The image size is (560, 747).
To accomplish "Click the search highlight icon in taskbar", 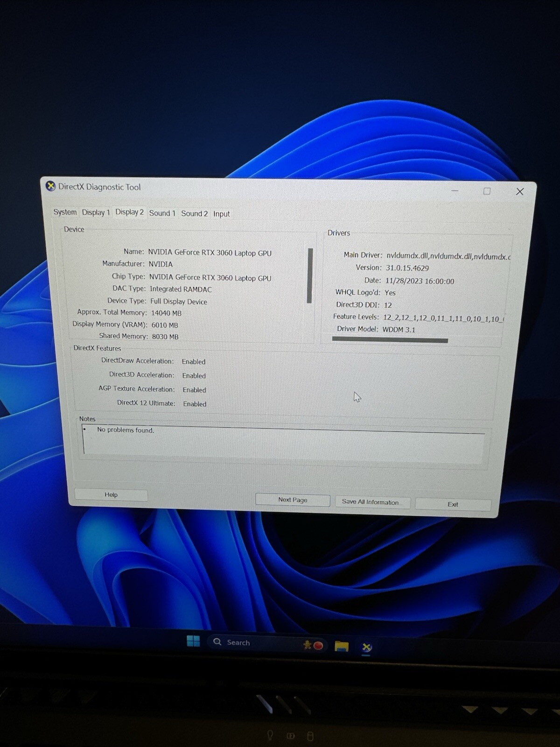I will (x=313, y=645).
